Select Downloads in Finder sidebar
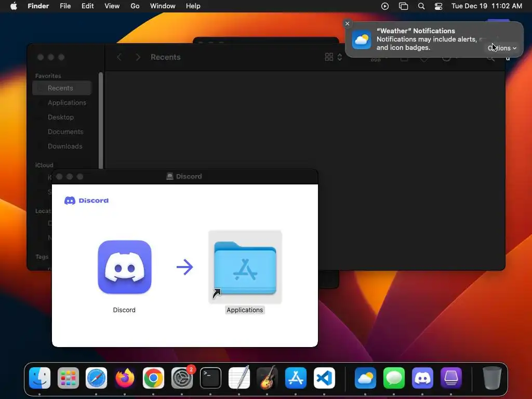This screenshot has height=399, width=532. coord(62,146)
